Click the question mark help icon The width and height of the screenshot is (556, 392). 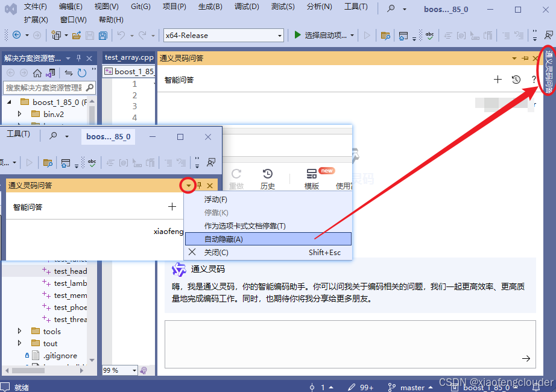pos(534,80)
